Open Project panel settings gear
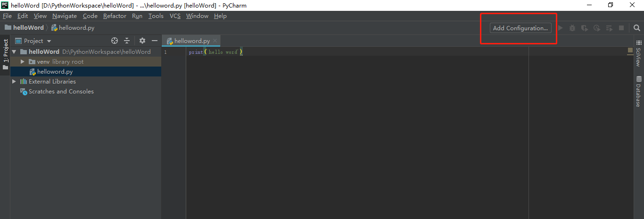The width and height of the screenshot is (644, 219). (x=142, y=41)
